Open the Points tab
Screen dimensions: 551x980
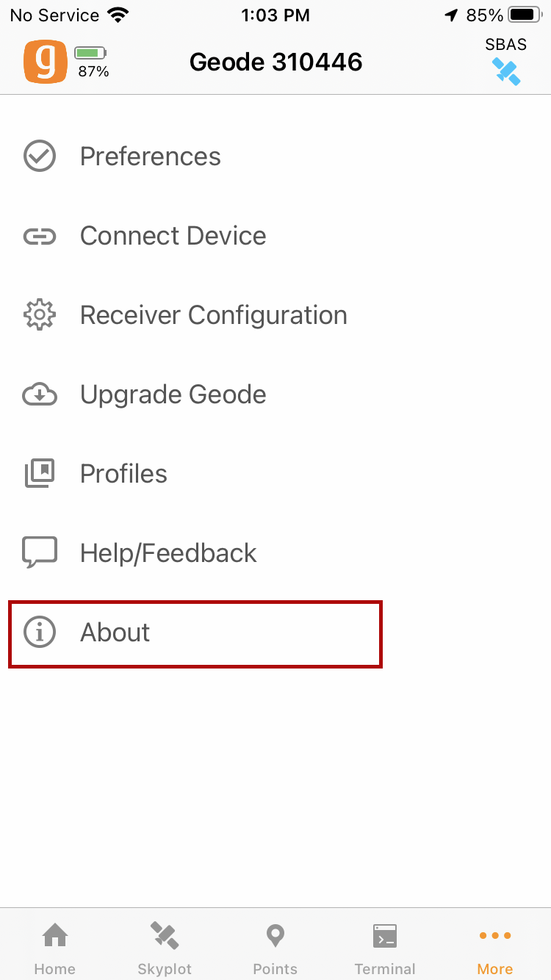point(275,948)
